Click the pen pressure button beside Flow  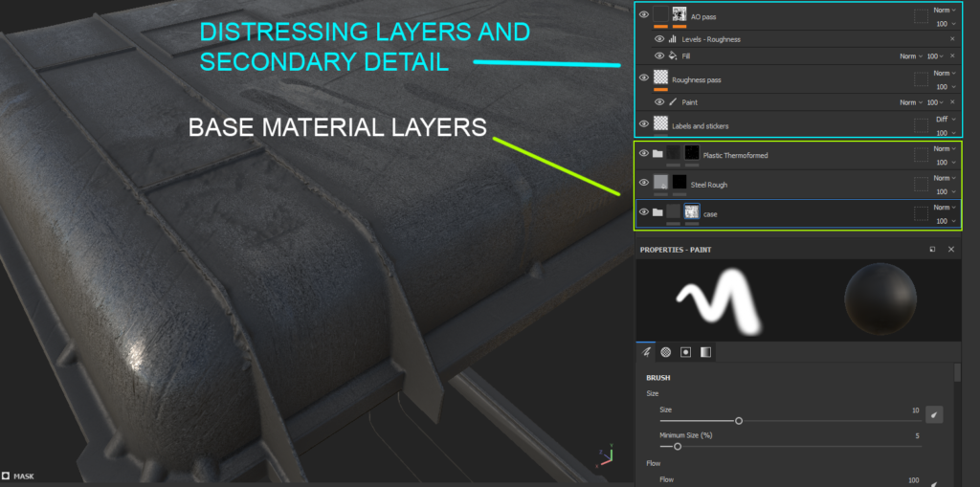934,484
